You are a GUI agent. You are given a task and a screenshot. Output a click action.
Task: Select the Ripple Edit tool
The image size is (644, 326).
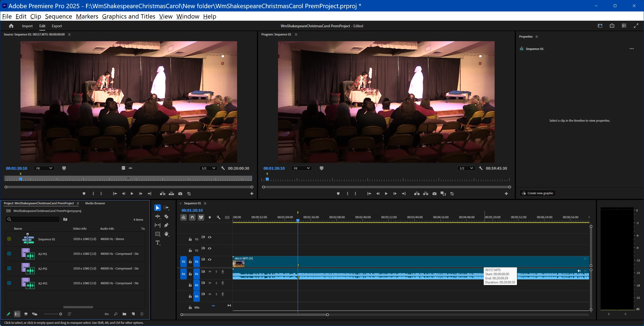point(158,217)
